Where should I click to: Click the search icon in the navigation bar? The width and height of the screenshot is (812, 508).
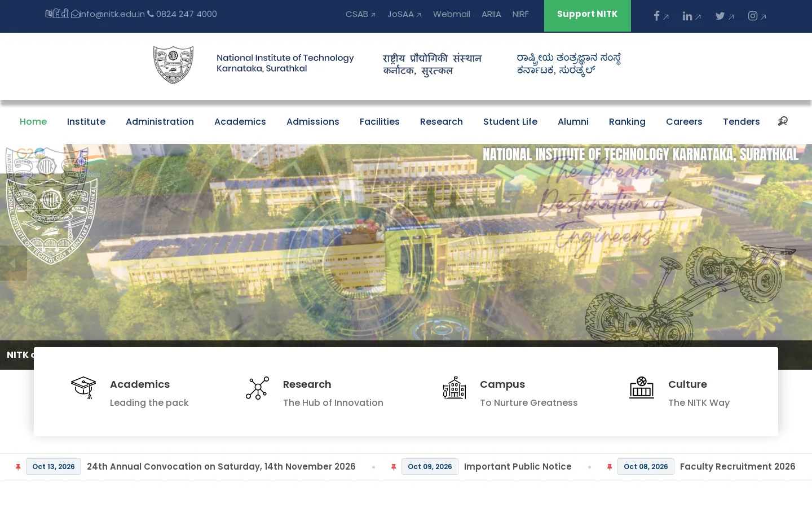coord(783,121)
